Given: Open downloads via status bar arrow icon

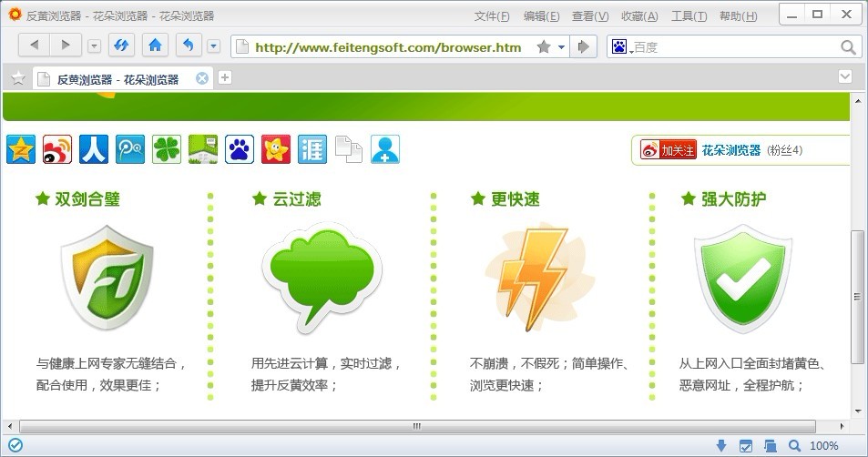Looking at the screenshot, I should [x=720, y=445].
